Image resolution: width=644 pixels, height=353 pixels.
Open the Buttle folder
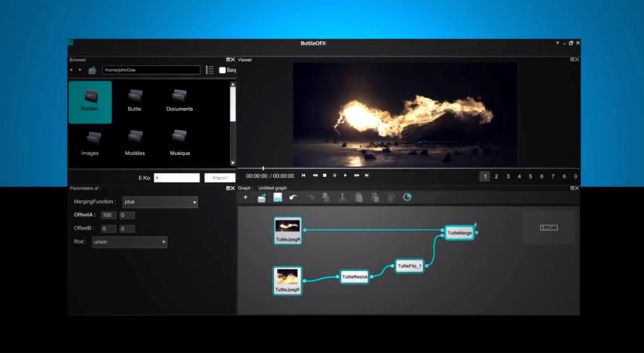[135, 101]
